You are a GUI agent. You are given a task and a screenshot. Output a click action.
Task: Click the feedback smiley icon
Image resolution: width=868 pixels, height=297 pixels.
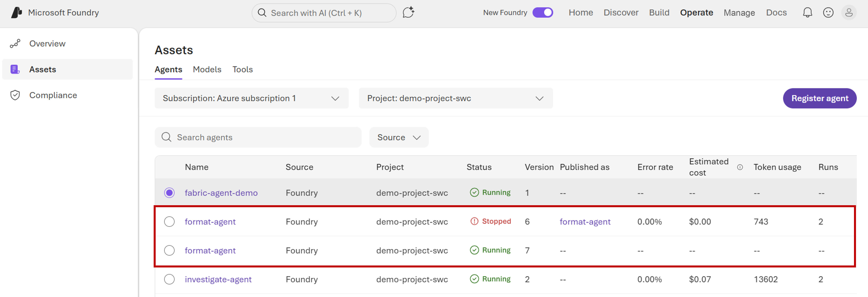[x=828, y=13]
